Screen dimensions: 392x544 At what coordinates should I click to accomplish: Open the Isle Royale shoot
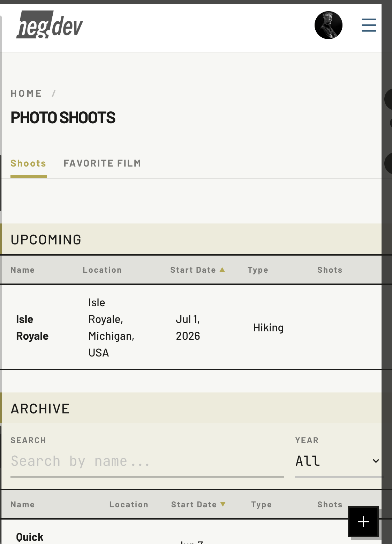click(32, 328)
